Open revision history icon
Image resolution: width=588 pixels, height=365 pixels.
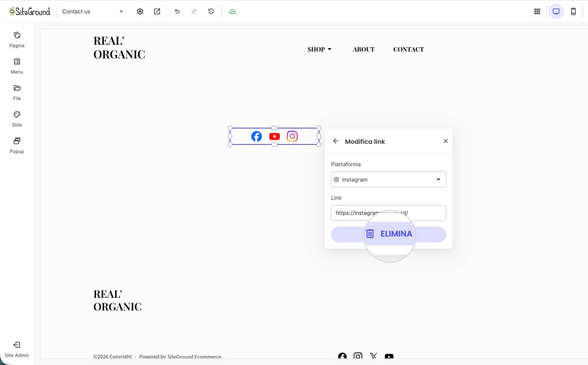tap(211, 11)
